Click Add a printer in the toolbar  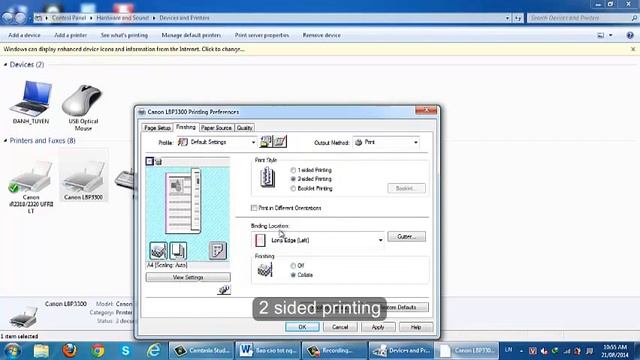coord(71,35)
